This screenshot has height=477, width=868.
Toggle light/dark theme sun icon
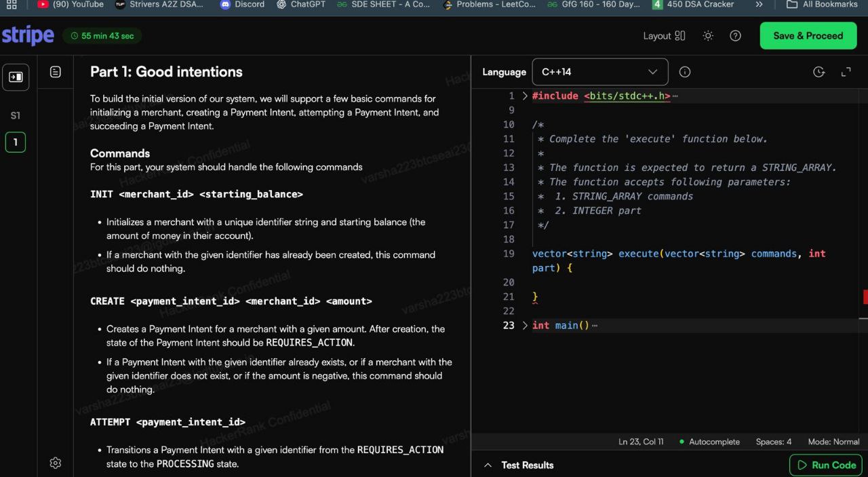click(x=708, y=36)
